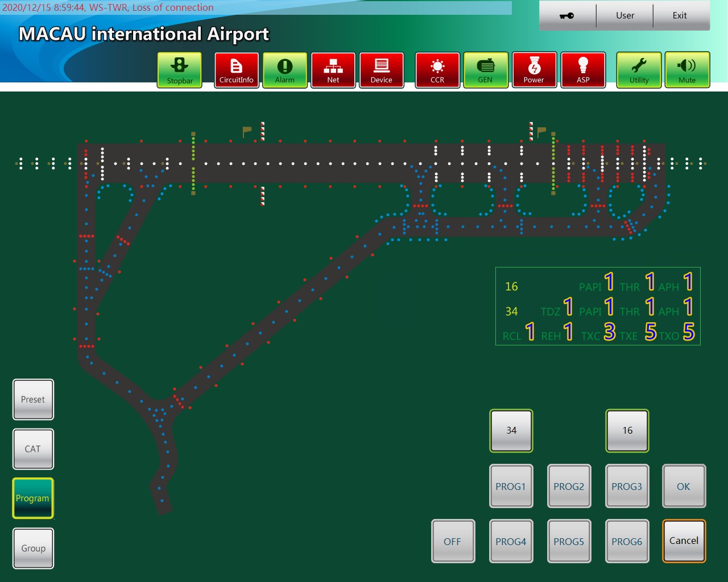Viewport: 728px width, 582px height.
Task: Open the Utility tools
Action: 639,70
